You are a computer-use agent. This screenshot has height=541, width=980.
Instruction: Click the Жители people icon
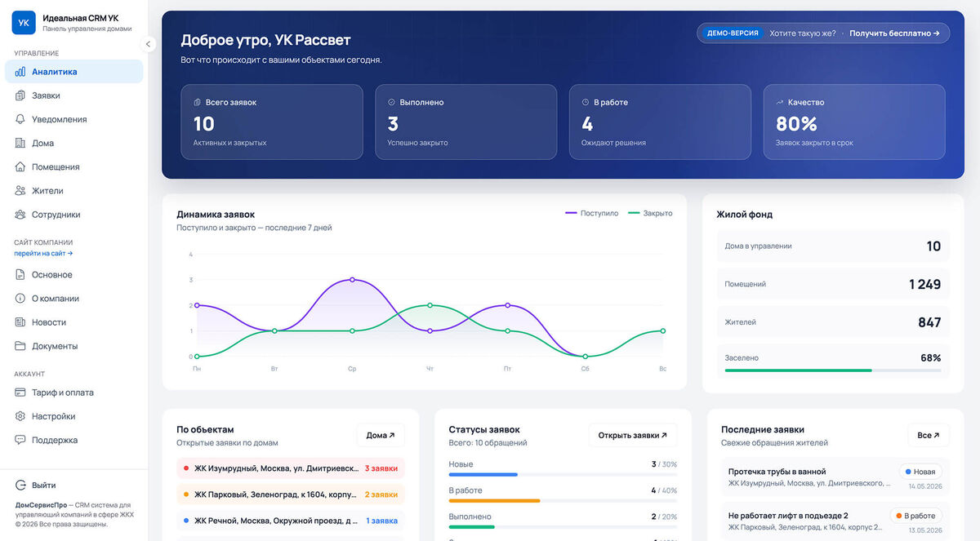(20, 191)
